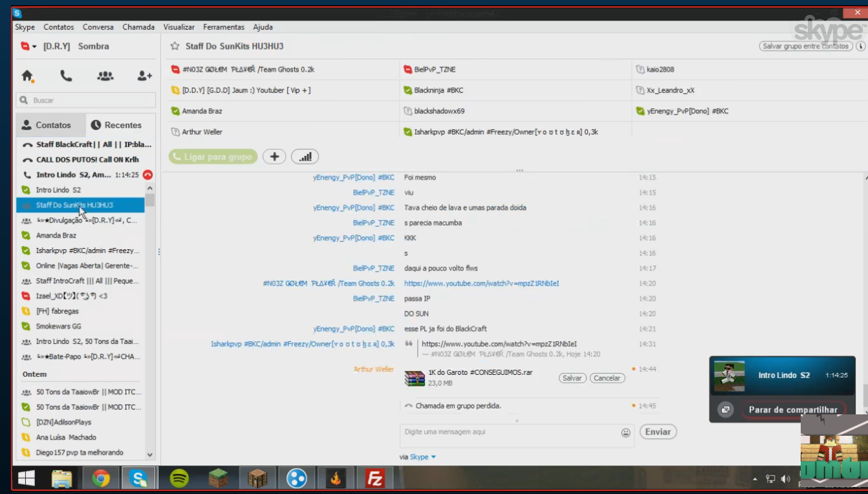The width and height of the screenshot is (868, 494).
Task: Focus the Buscar search field
Action: click(86, 100)
